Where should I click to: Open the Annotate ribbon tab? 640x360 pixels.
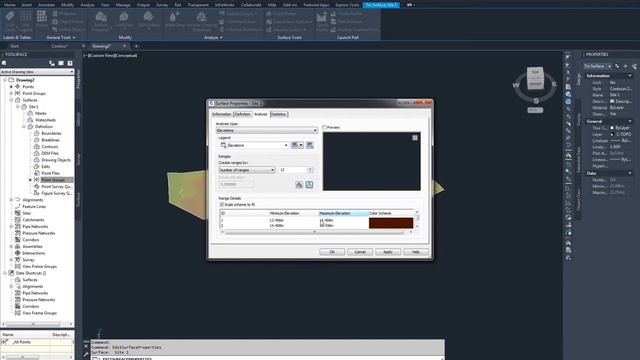coord(46,5)
